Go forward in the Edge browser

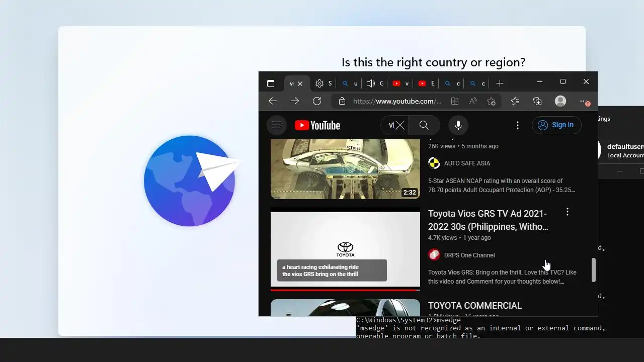pos(295,101)
